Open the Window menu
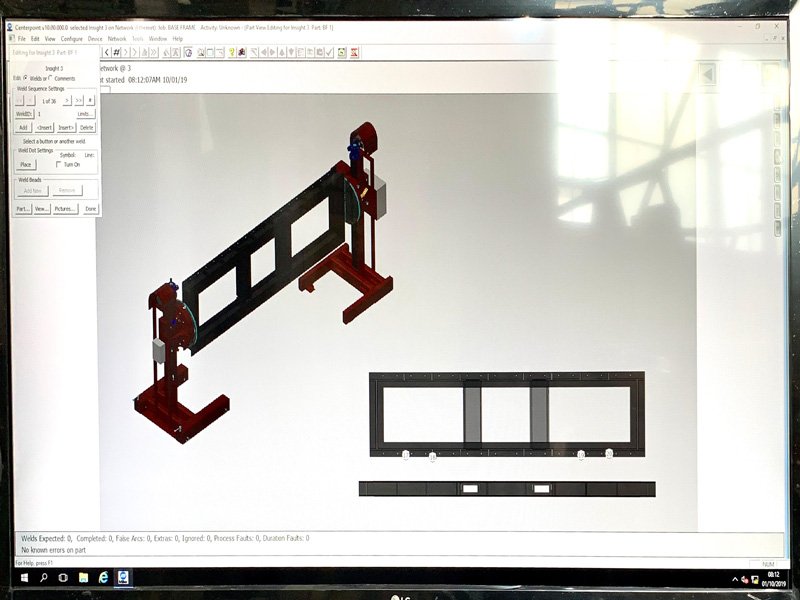Screen dimensions: 800x600 click(158, 39)
